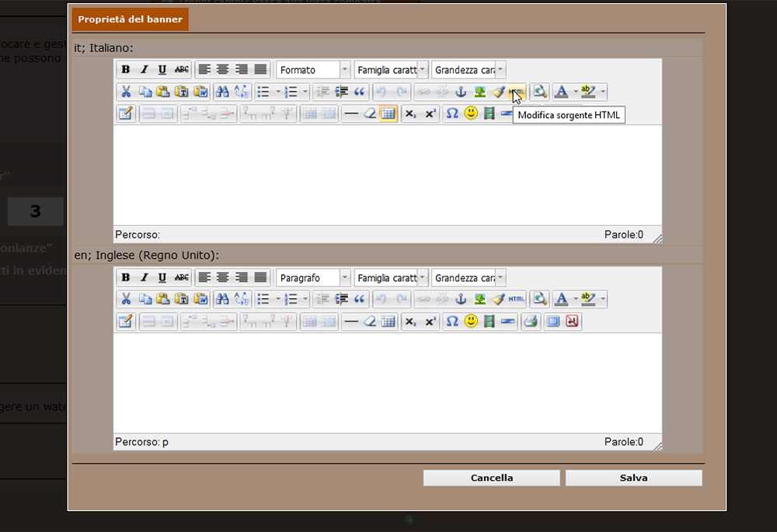Toggle fullscreen mode in the English editor
777x532 pixels.
[553, 321]
